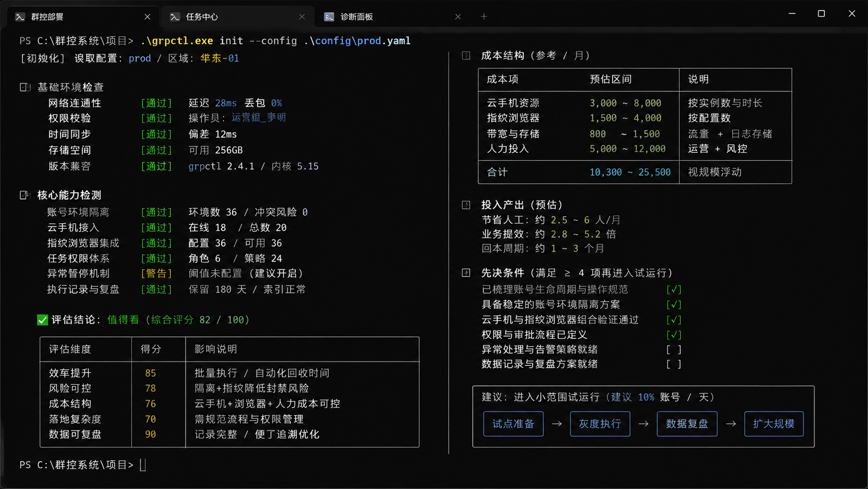Click the 云手机资源 cost row
868x489 pixels.
coord(634,103)
